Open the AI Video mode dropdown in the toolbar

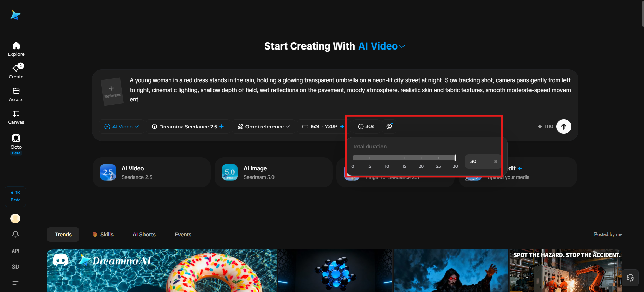(122, 127)
